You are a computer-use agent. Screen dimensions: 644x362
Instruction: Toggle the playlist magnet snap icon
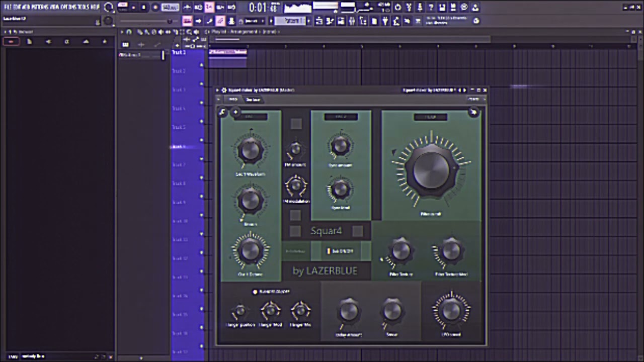(x=128, y=32)
